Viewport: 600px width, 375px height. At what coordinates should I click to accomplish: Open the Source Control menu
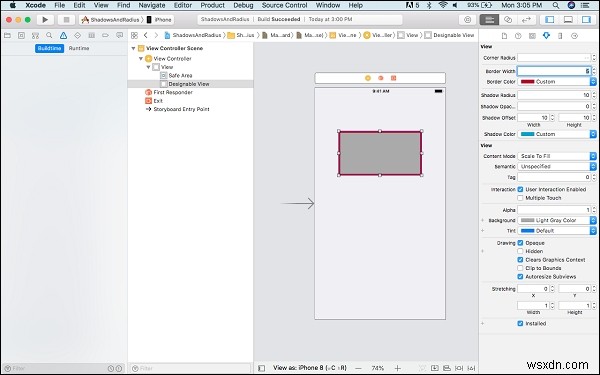pyautogui.click(x=284, y=5)
